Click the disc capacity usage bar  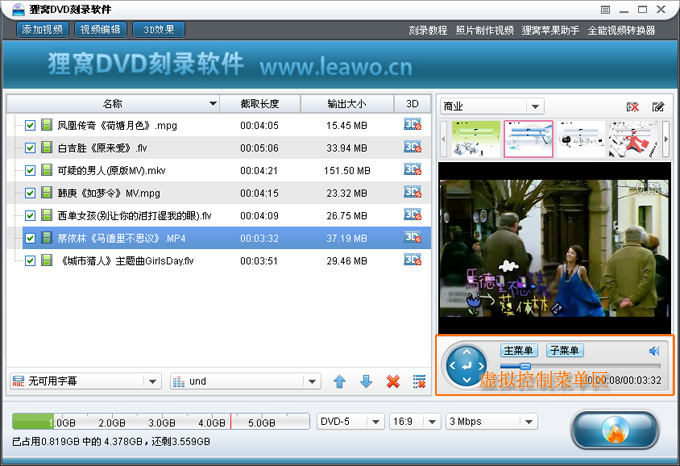[161, 421]
